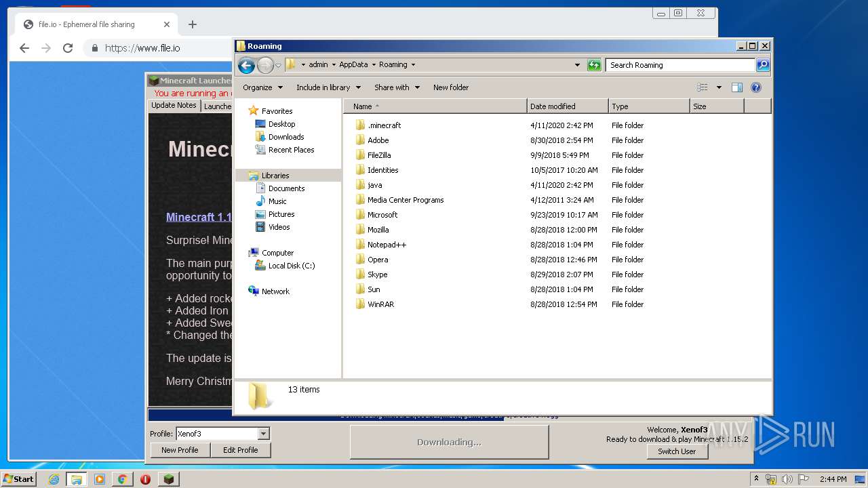Expand the AppData breadcrumb arrow

click(373, 65)
